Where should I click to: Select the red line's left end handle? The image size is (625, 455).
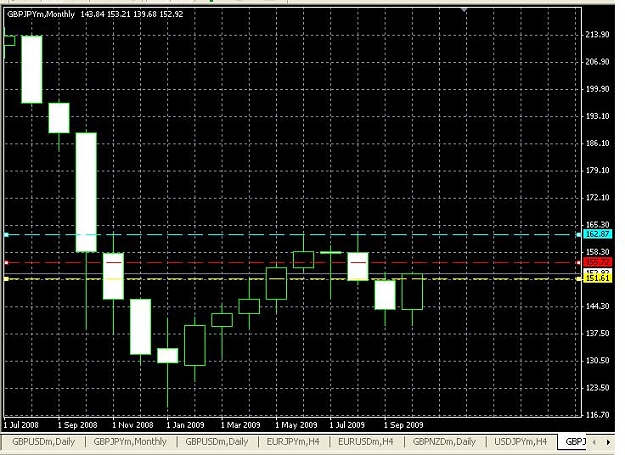point(6,263)
